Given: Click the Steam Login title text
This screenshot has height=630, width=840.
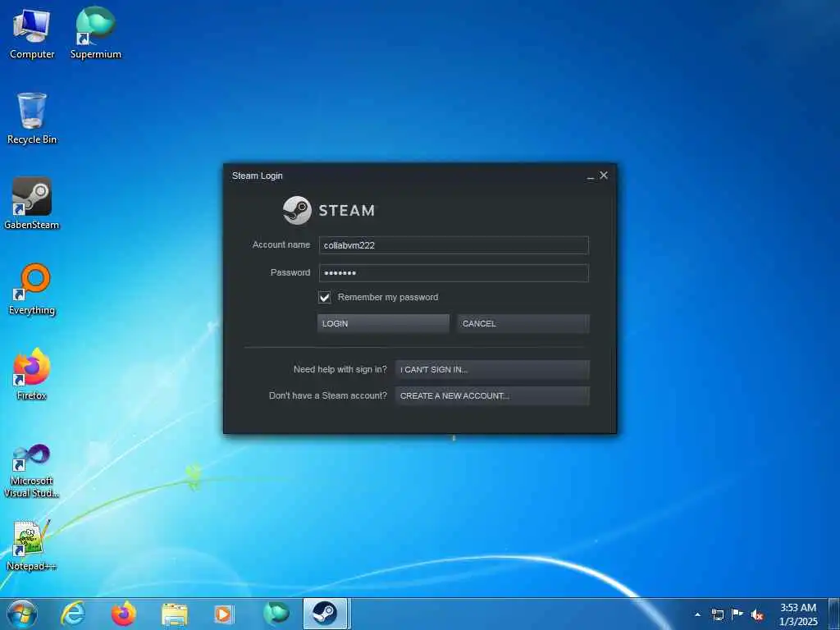Looking at the screenshot, I should tap(257, 176).
